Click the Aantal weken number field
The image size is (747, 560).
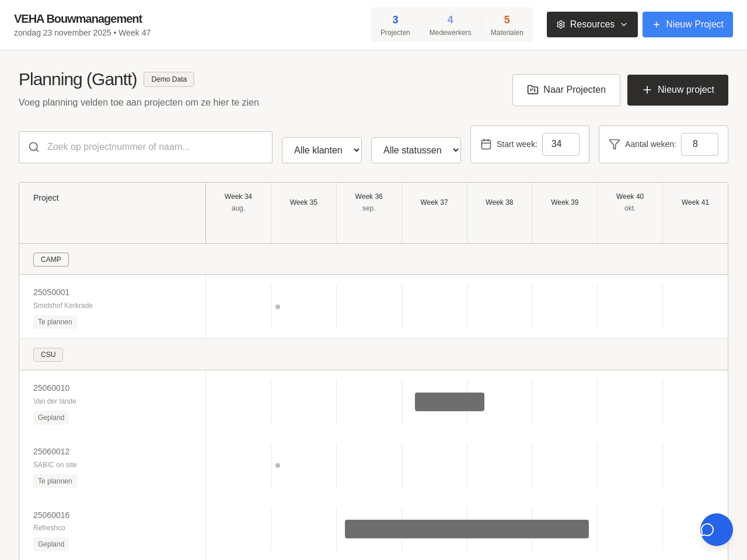700,144
